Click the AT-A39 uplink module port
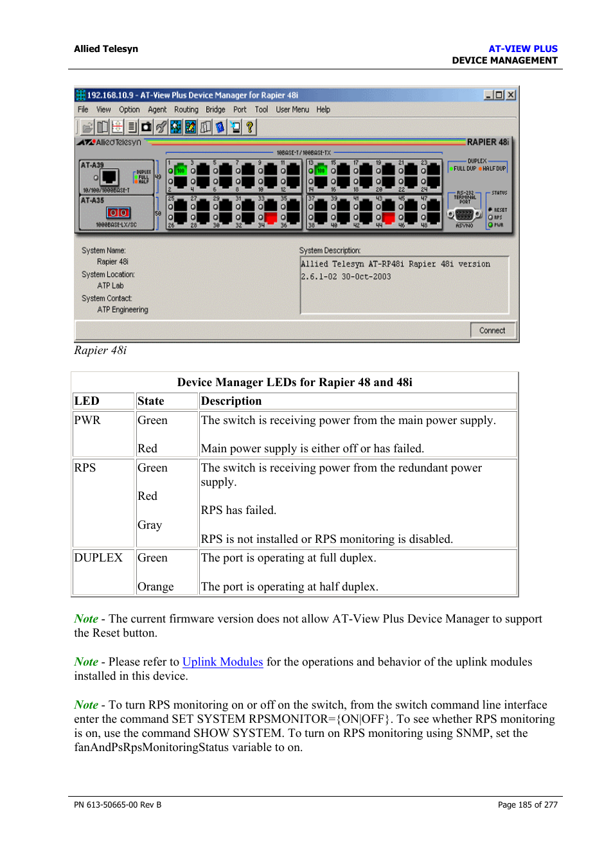The width and height of the screenshot is (613, 868). point(109,177)
